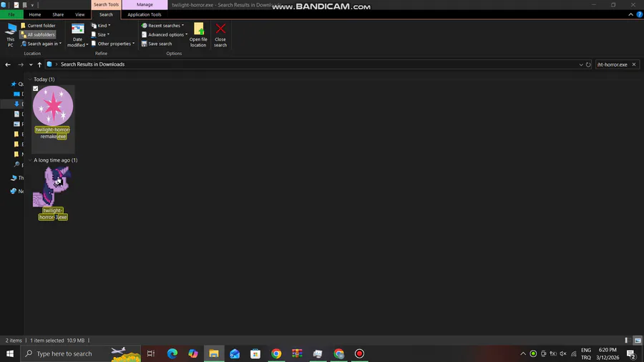This screenshot has height=362, width=644.
Task: Open This PC in navigation pane
Action: point(17,177)
